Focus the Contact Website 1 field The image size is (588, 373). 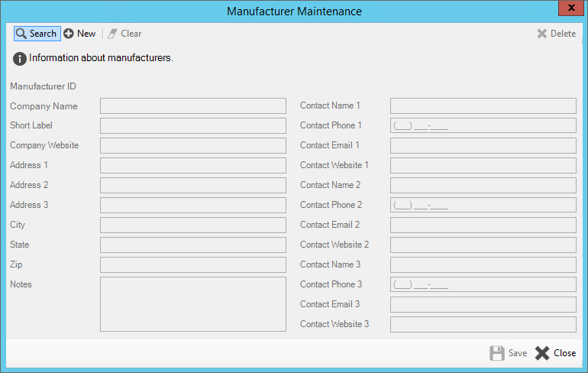(483, 166)
